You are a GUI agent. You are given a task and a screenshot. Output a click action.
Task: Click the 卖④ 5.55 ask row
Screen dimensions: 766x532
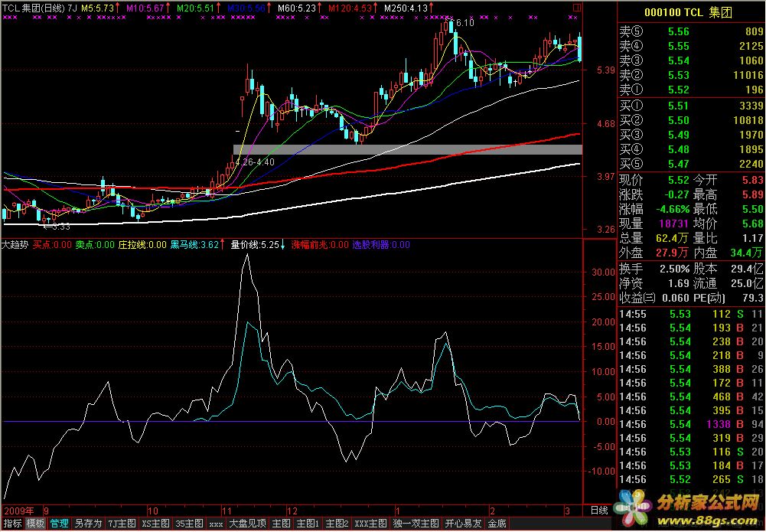click(691, 47)
